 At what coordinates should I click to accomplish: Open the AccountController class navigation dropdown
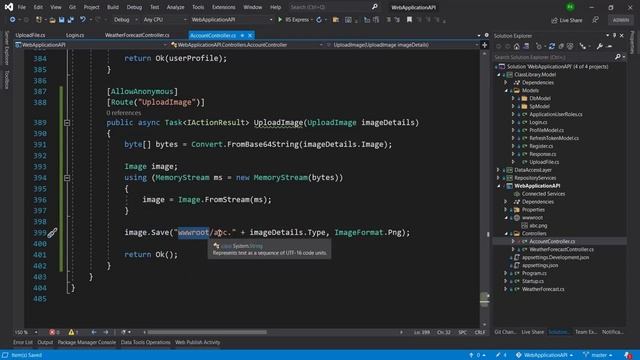click(x=247, y=45)
